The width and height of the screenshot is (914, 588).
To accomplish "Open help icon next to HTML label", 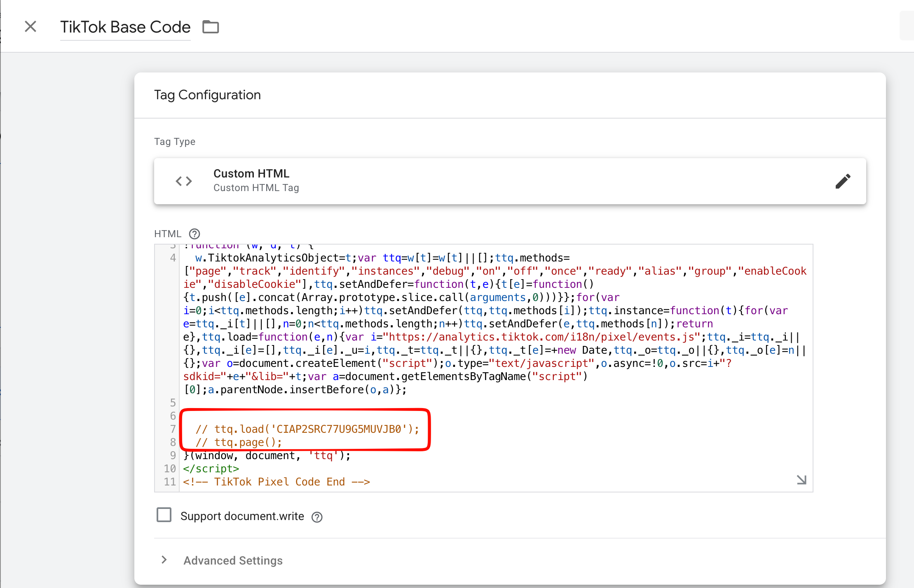I will pyautogui.click(x=195, y=234).
